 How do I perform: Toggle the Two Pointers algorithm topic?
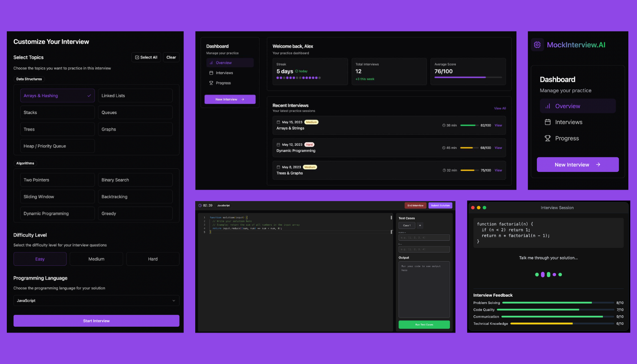coord(57,180)
